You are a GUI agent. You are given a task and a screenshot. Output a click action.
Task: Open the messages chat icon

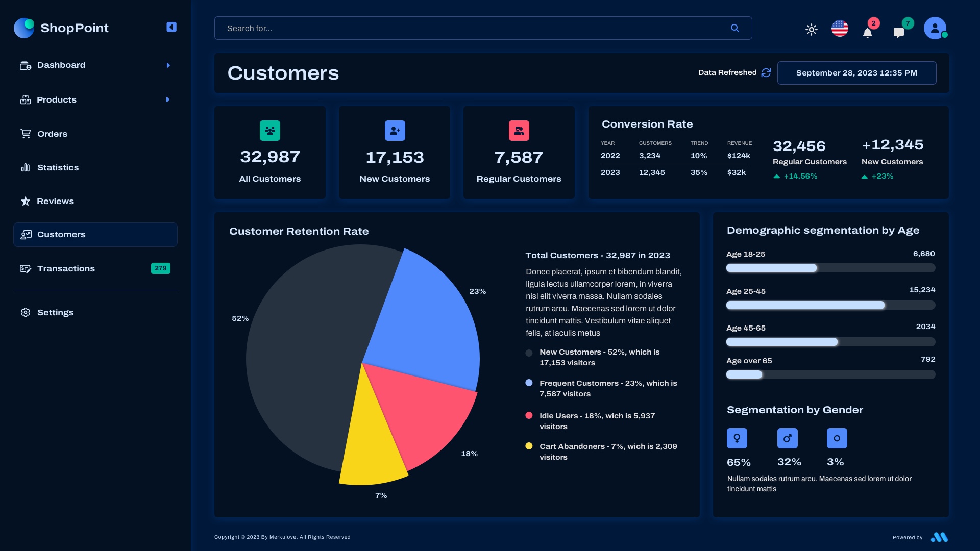coord(899,32)
